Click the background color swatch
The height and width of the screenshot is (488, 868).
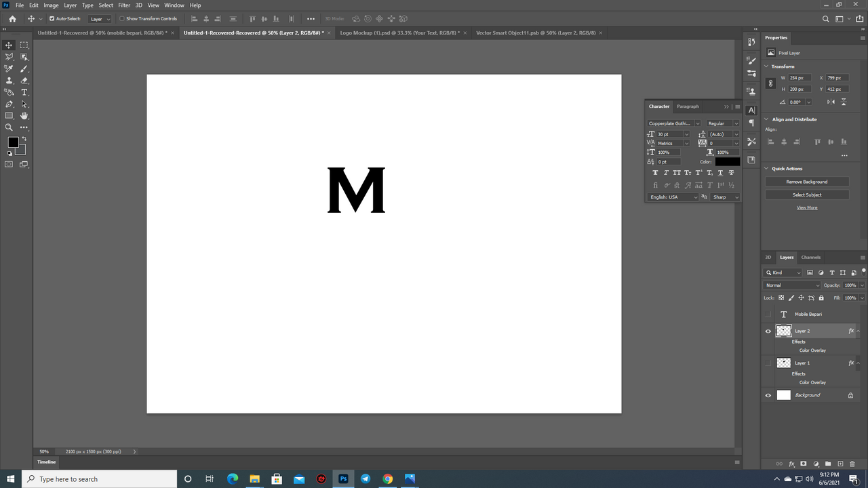click(21, 150)
